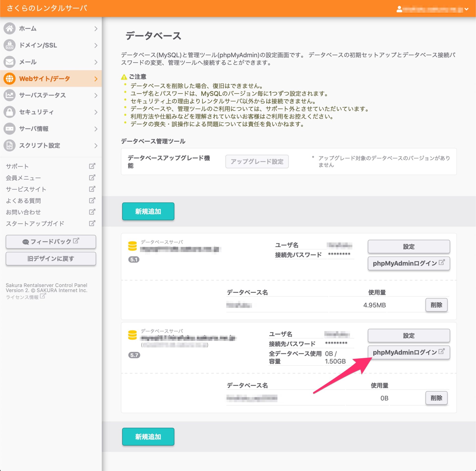Click the Server Status chart icon

pos(10,95)
